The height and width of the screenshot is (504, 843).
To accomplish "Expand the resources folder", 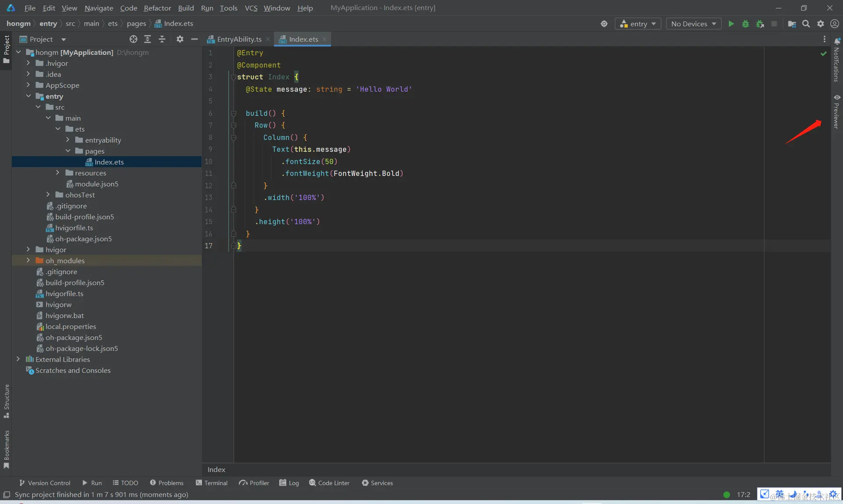I will point(58,173).
